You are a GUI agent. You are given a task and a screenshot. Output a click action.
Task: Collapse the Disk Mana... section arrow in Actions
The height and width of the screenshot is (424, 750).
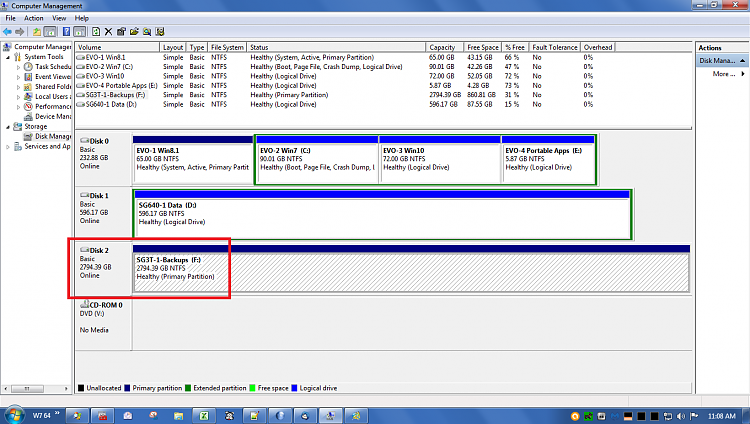(x=742, y=61)
